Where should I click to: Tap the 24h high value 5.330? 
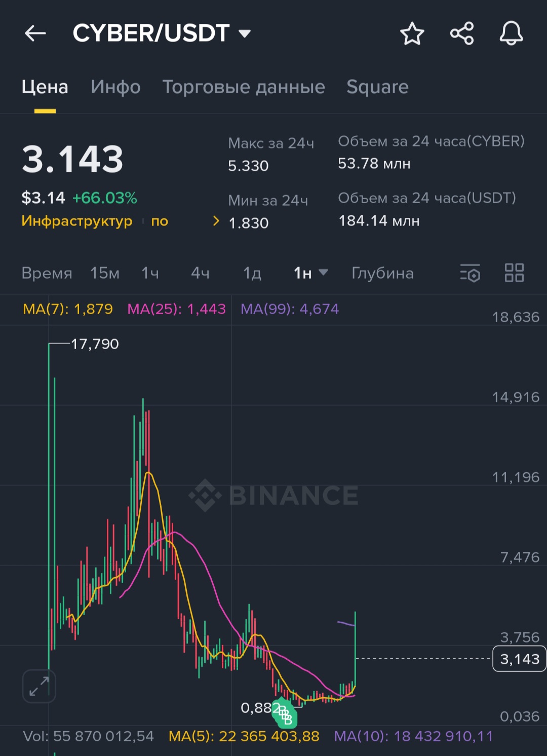(x=248, y=166)
